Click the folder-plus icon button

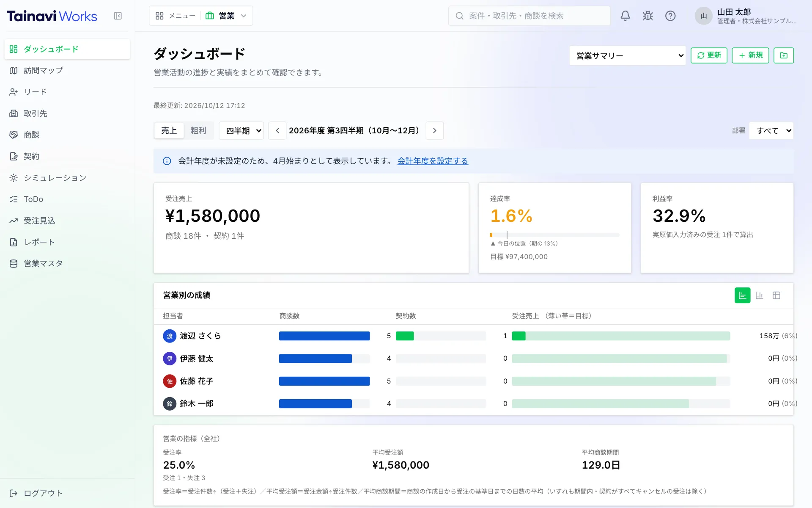784,55
